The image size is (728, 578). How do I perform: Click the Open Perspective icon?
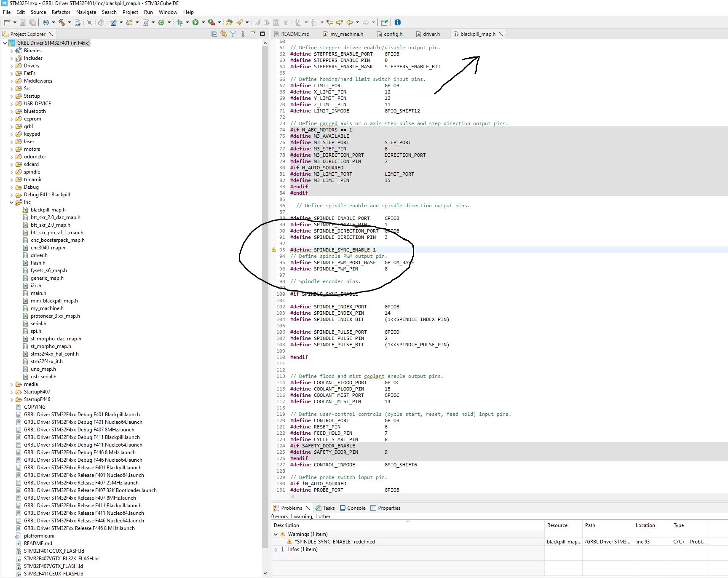pos(384,22)
